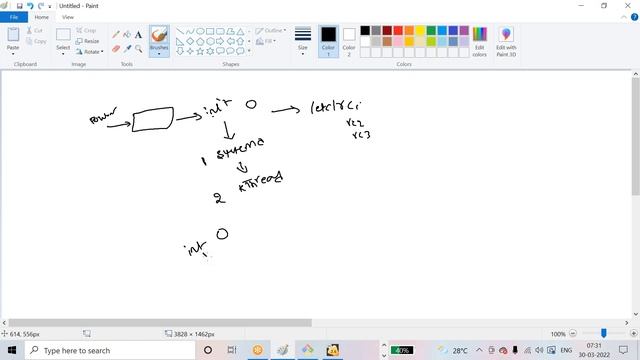
Task: Click the Copy button
Action: tap(36, 41)
